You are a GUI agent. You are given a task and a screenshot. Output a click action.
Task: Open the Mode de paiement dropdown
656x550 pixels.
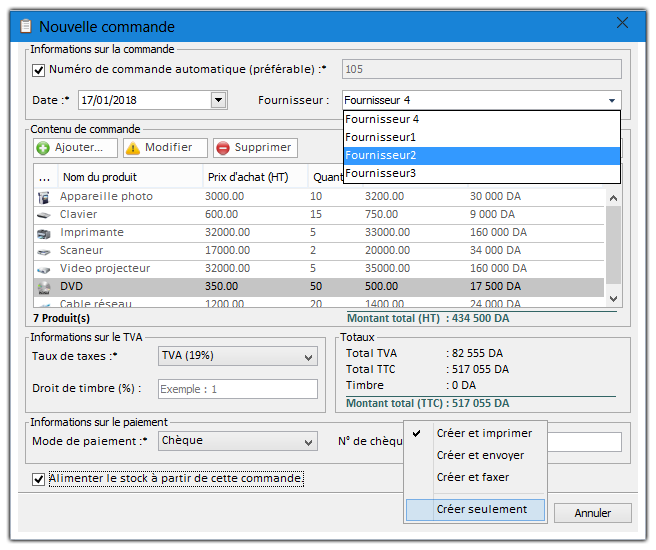tap(308, 441)
